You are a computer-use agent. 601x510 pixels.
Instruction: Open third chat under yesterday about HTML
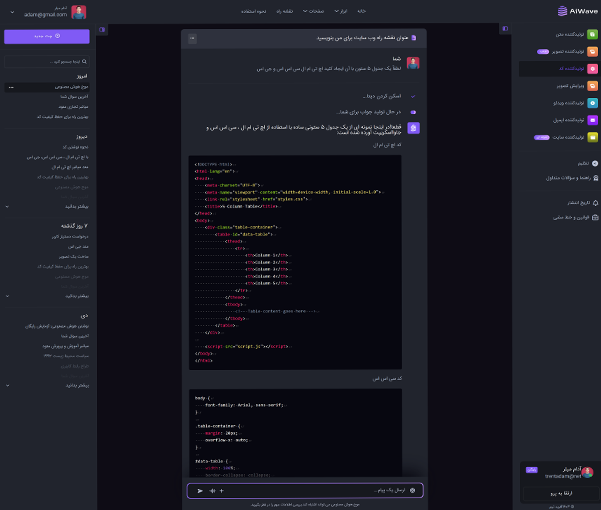point(70,167)
